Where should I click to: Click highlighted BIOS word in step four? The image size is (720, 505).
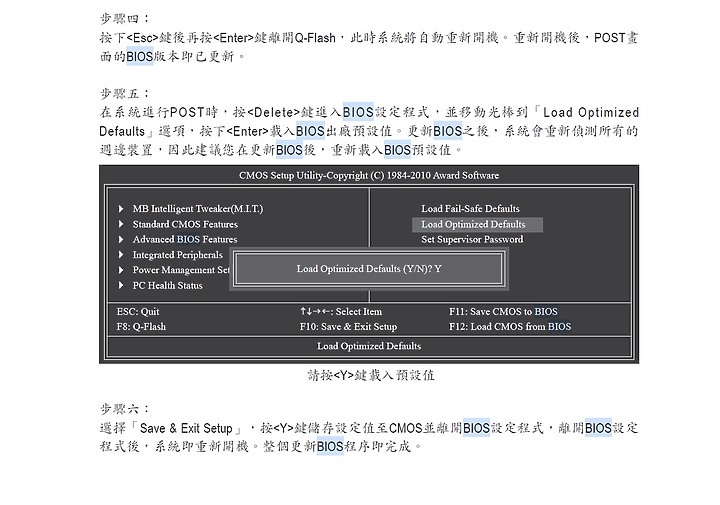pyautogui.click(x=140, y=56)
